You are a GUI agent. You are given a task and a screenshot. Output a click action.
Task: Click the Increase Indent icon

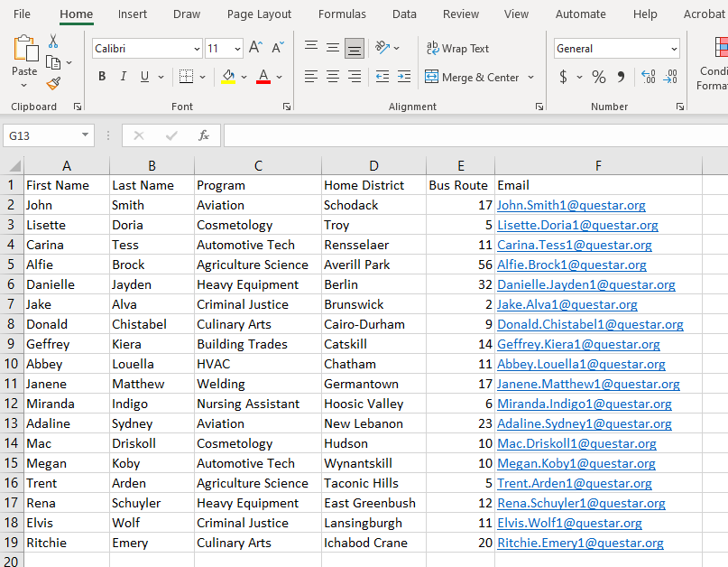(403, 77)
